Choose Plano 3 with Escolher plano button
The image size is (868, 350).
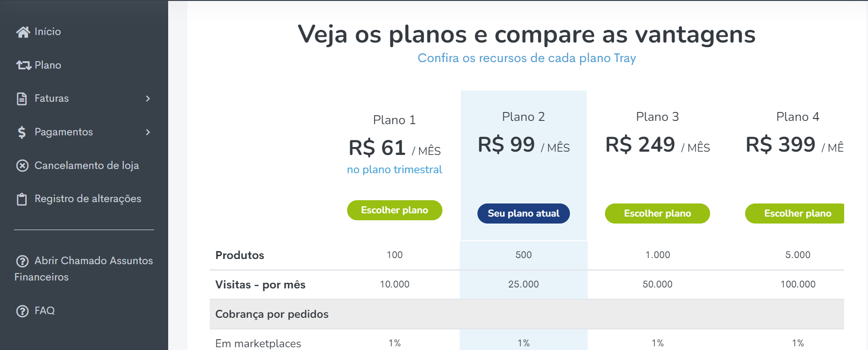[x=657, y=213]
